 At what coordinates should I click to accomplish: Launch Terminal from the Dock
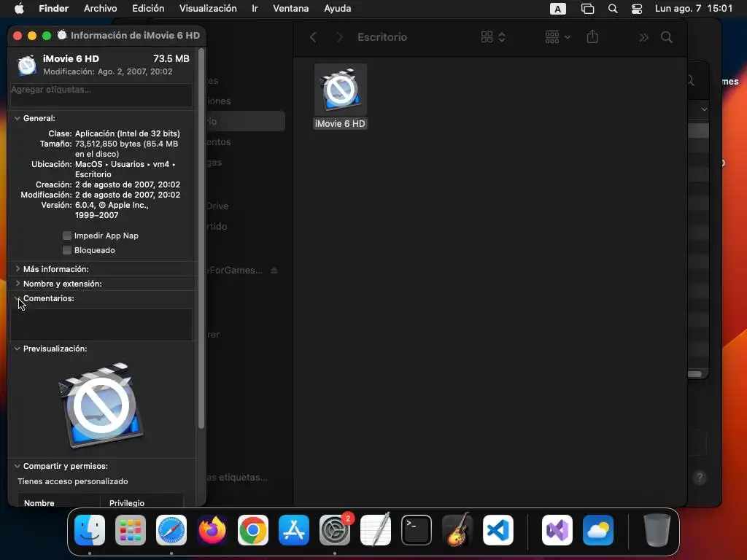pos(417,530)
